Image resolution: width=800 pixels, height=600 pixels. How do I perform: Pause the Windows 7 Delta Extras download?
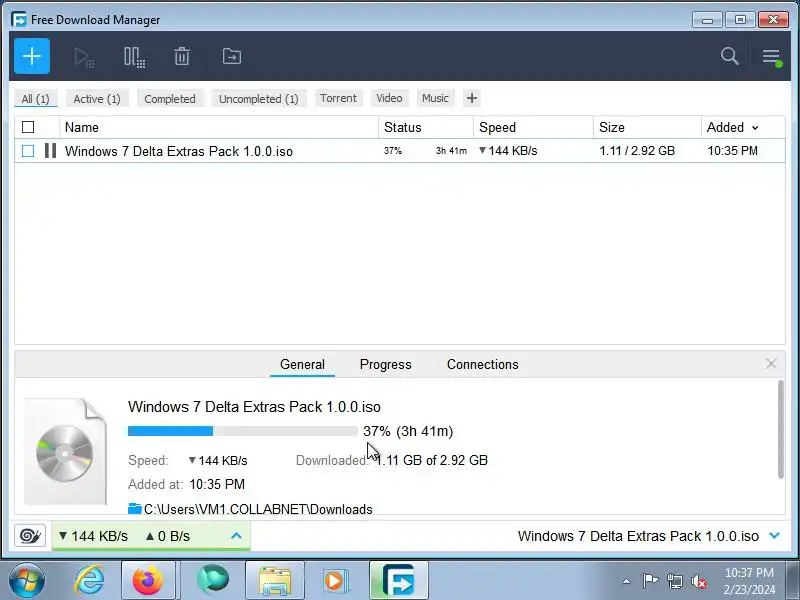(x=51, y=151)
